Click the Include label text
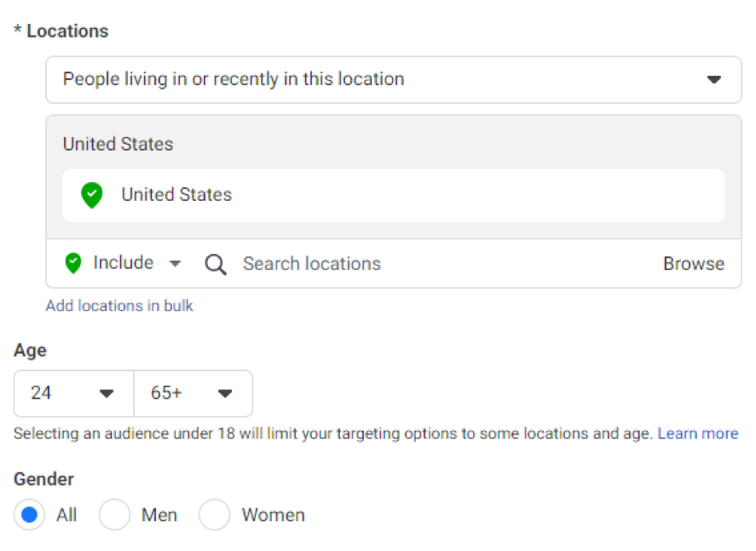This screenshot has height=551, width=756. click(x=124, y=263)
